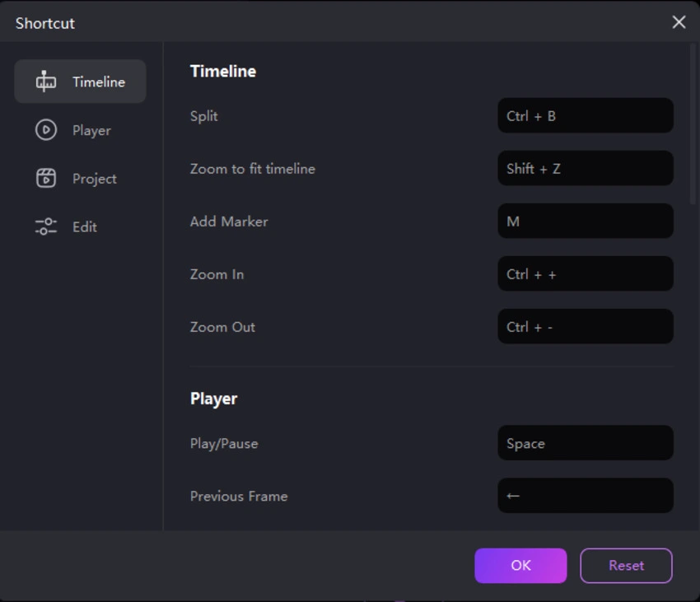Click the Play/Pause Space shortcut field
Screen dimensions: 700x602
click(x=585, y=443)
